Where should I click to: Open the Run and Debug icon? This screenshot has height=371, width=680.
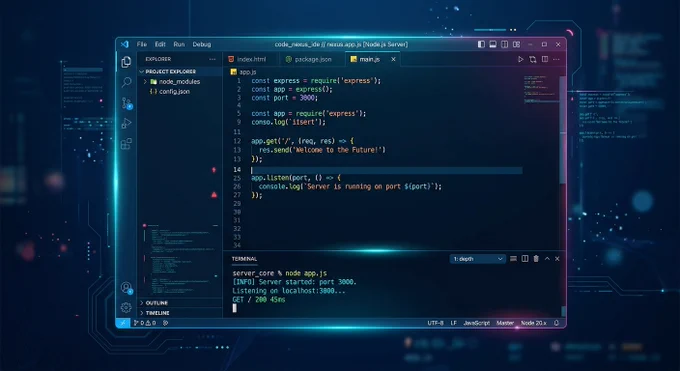tap(126, 123)
